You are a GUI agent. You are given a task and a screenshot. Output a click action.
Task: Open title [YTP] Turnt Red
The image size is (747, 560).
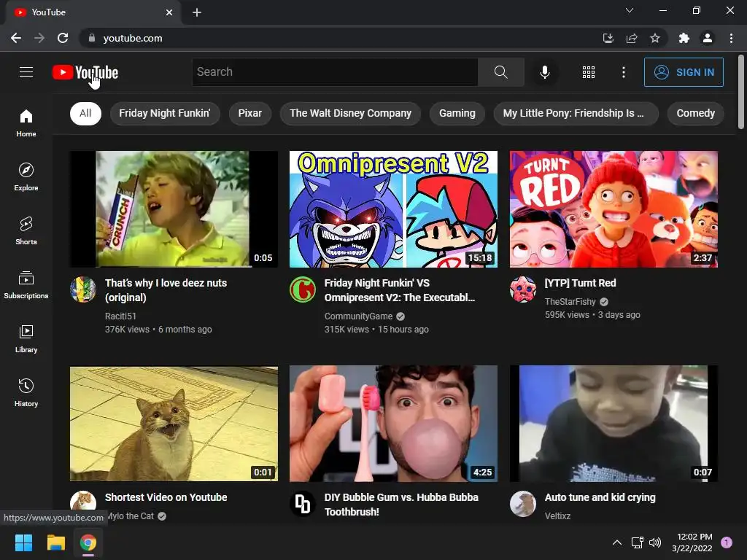(580, 283)
